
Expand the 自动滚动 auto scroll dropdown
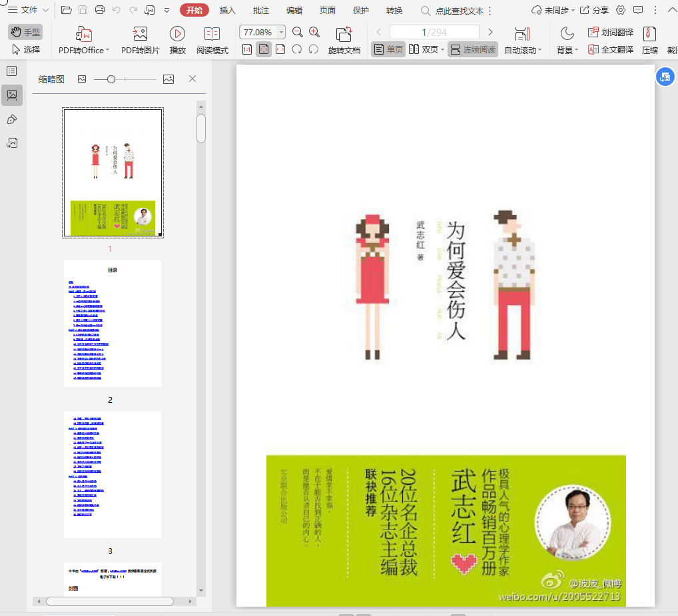(539, 51)
